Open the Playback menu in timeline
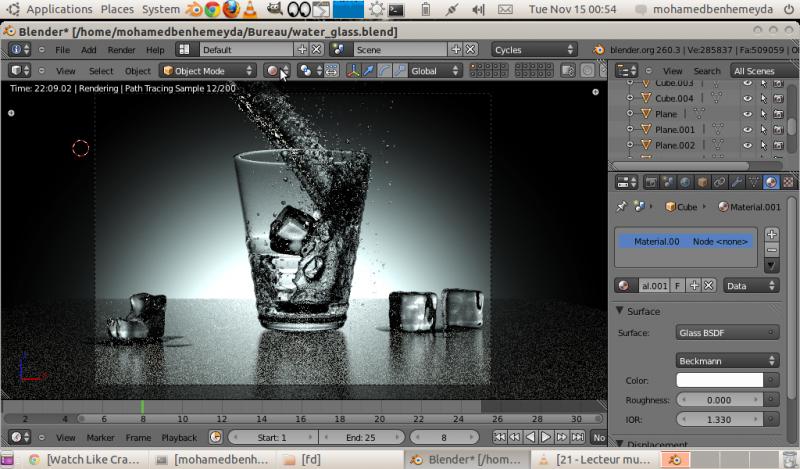 point(179,437)
